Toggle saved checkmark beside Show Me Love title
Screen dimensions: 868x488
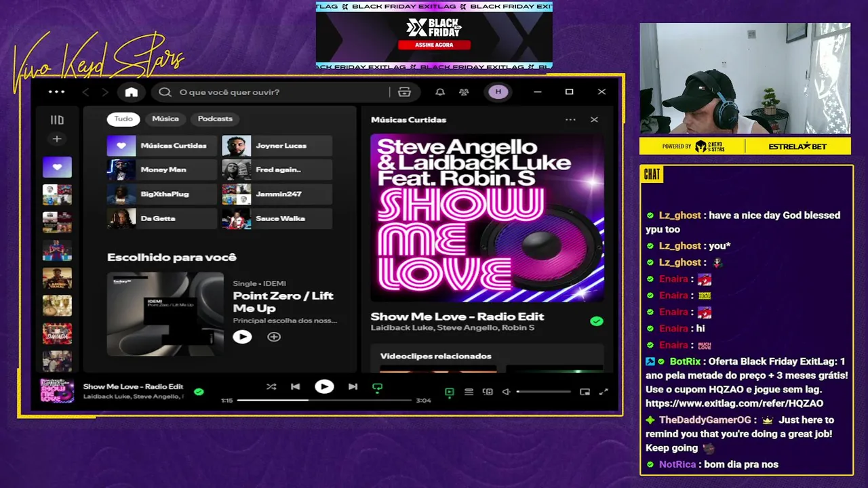click(x=597, y=321)
